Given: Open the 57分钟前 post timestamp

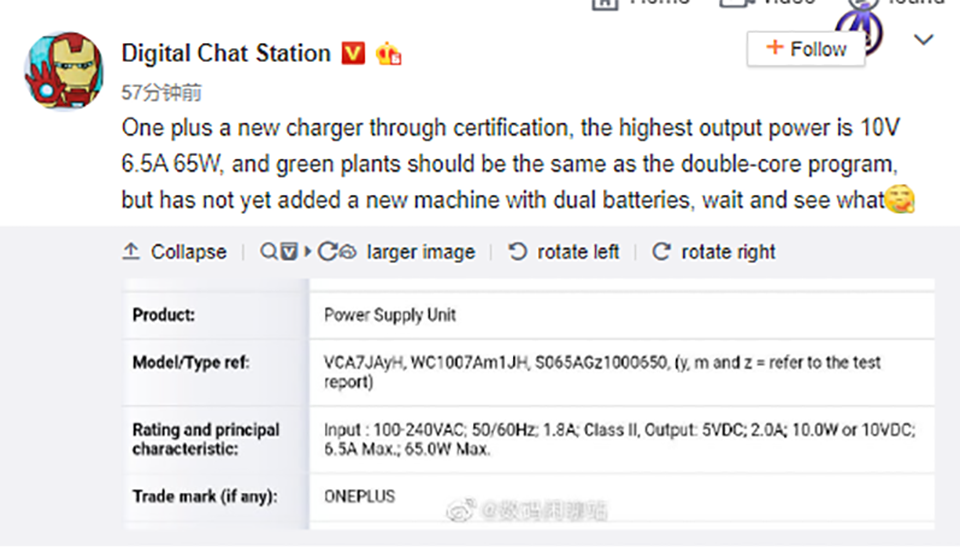Looking at the screenshot, I should [161, 92].
